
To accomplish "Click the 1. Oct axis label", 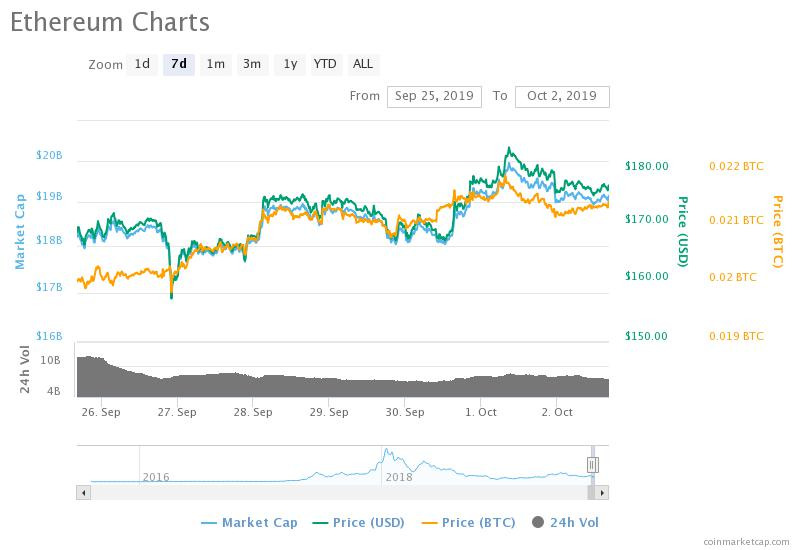I will pos(481,412).
